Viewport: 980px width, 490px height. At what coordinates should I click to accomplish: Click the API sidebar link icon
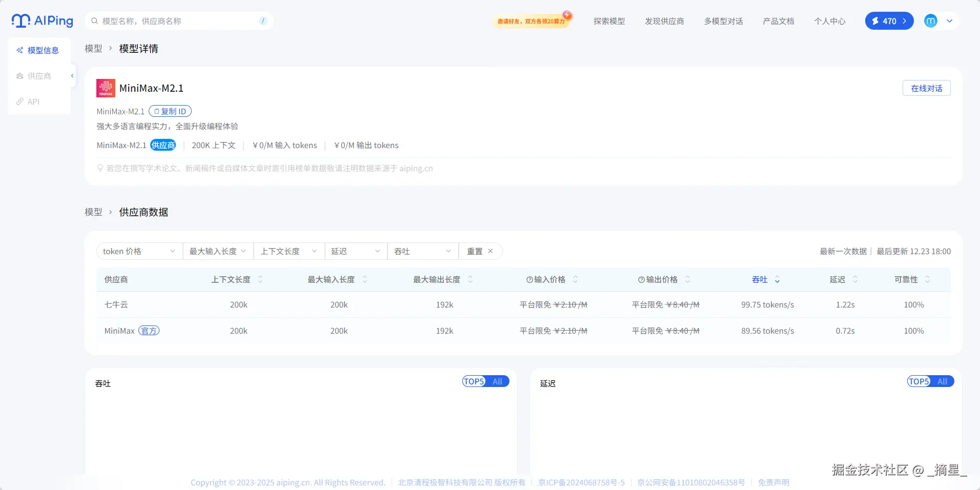pos(20,101)
